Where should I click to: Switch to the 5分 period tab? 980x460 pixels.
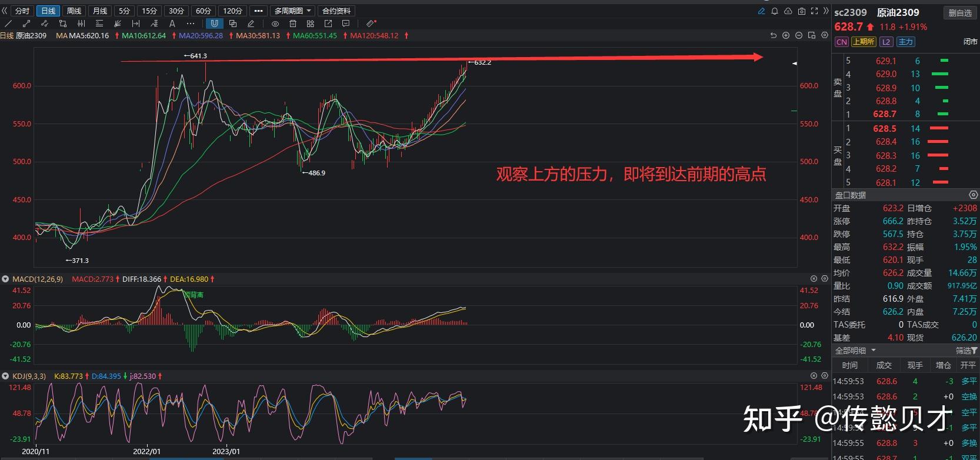(x=124, y=11)
